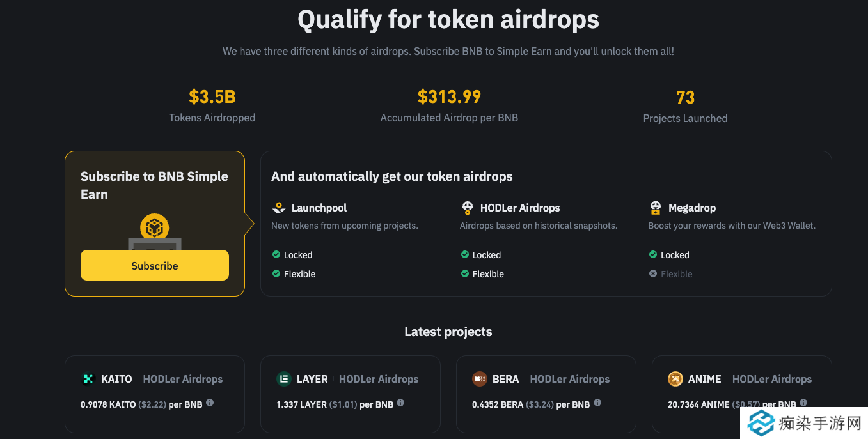Image resolution: width=868 pixels, height=439 pixels.
Task: Click the BNB coin illustration
Action: coord(154,227)
